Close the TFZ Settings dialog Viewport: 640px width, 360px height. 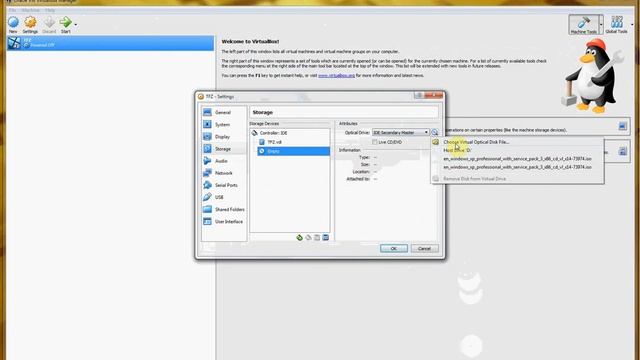click(x=433, y=96)
